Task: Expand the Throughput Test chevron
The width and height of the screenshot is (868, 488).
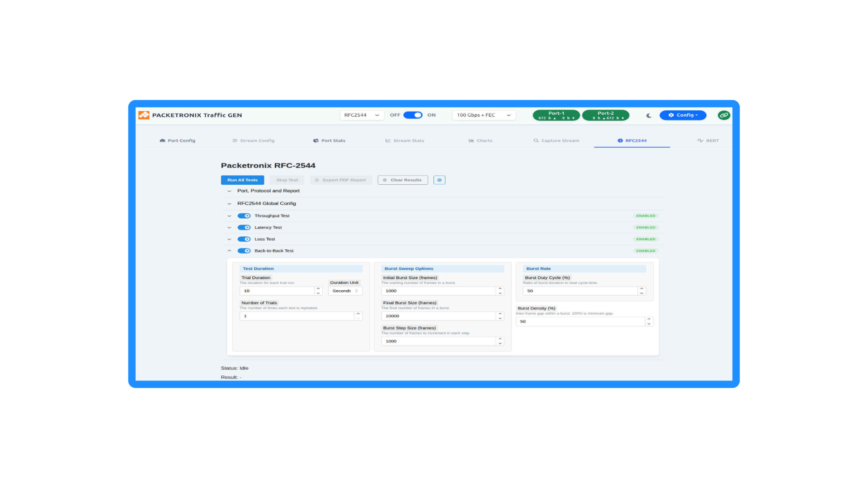Action: point(229,216)
